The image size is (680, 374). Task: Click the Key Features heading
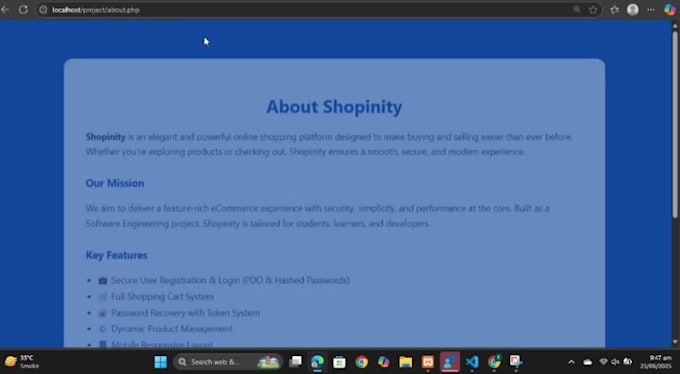pyautogui.click(x=117, y=255)
